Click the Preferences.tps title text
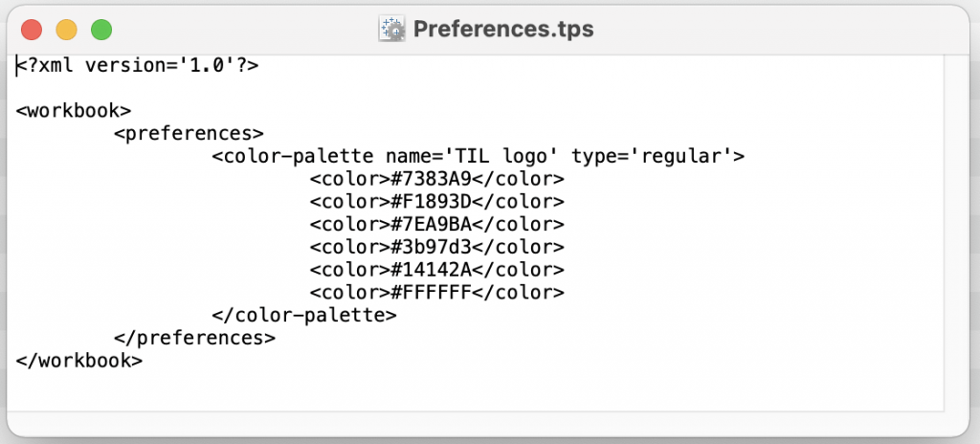Screen dimensions: 980x444 click(502, 29)
